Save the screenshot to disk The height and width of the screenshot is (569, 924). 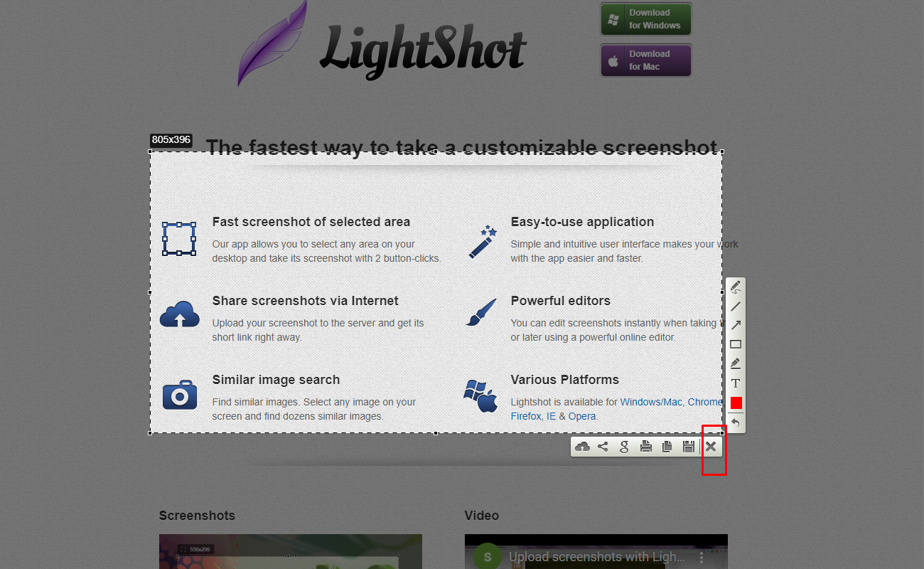click(688, 447)
